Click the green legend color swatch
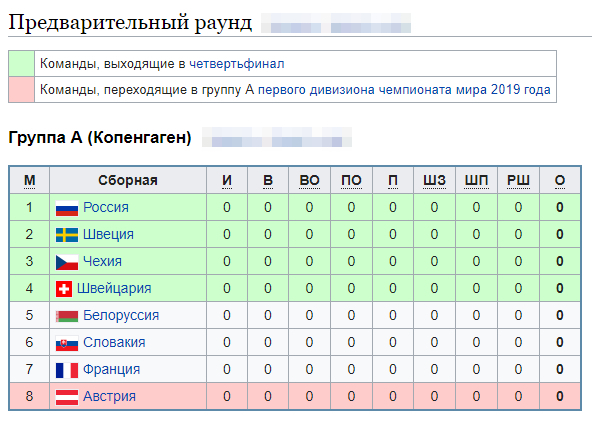The width and height of the screenshot is (592, 426). pyautogui.click(x=22, y=64)
